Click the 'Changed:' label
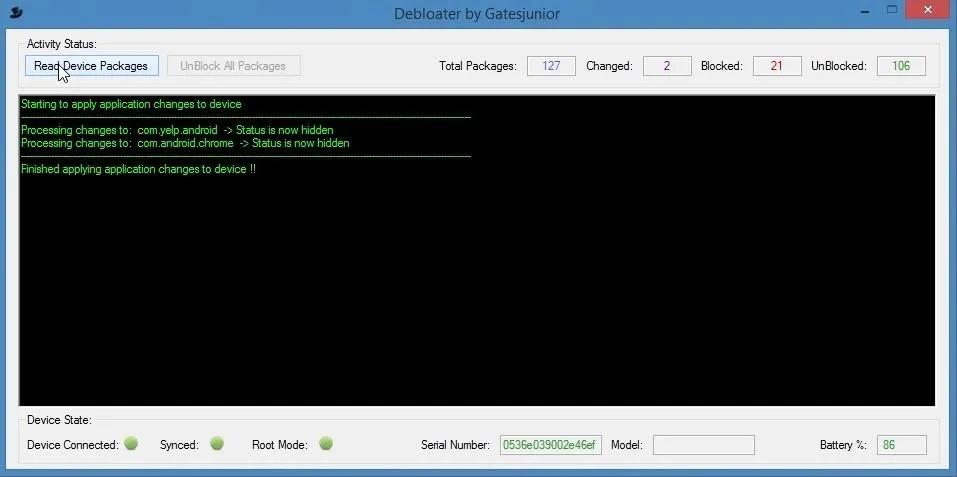 609,66
